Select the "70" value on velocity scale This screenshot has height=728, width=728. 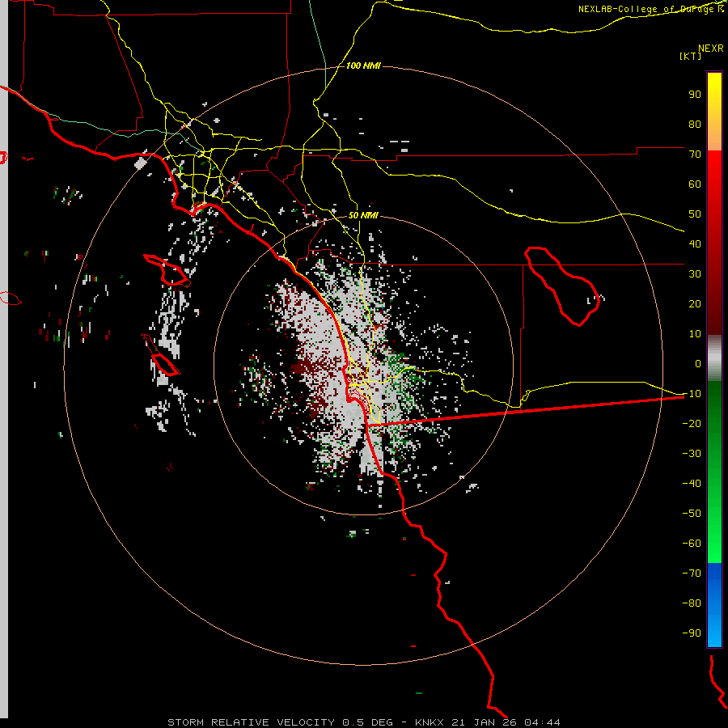pyautogui.click(x=695, y=154)
